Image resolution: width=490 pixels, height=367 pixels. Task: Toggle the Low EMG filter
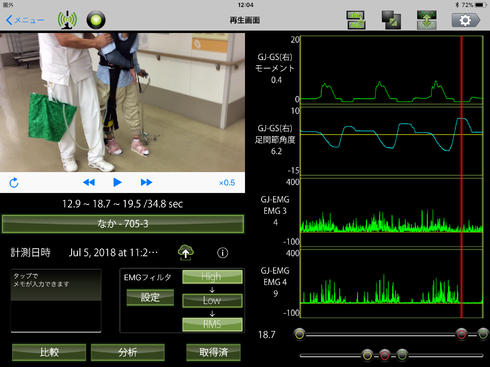tap(212, 300)
